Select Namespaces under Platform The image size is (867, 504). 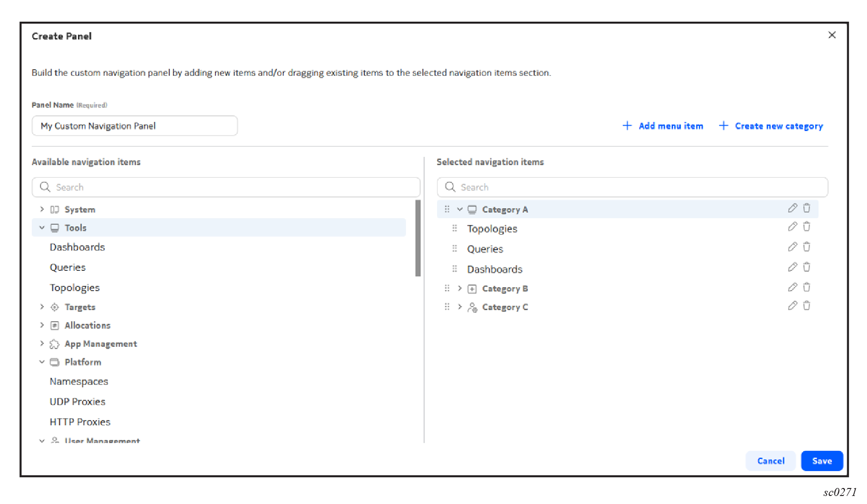tap(79, 382)
